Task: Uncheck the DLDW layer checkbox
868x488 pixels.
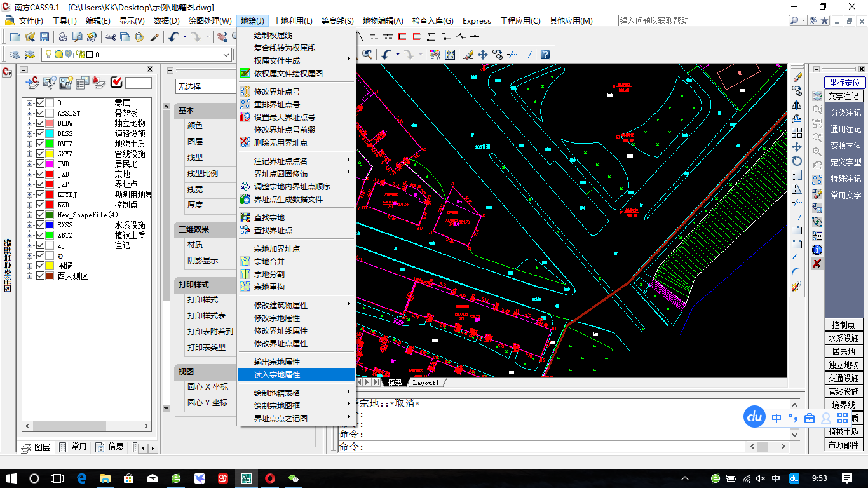Action: tap(40, 124)
